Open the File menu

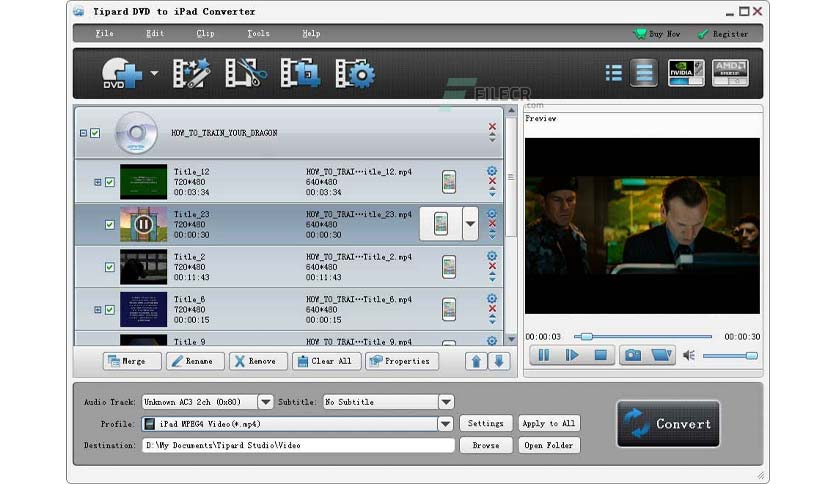pos(104,33)
